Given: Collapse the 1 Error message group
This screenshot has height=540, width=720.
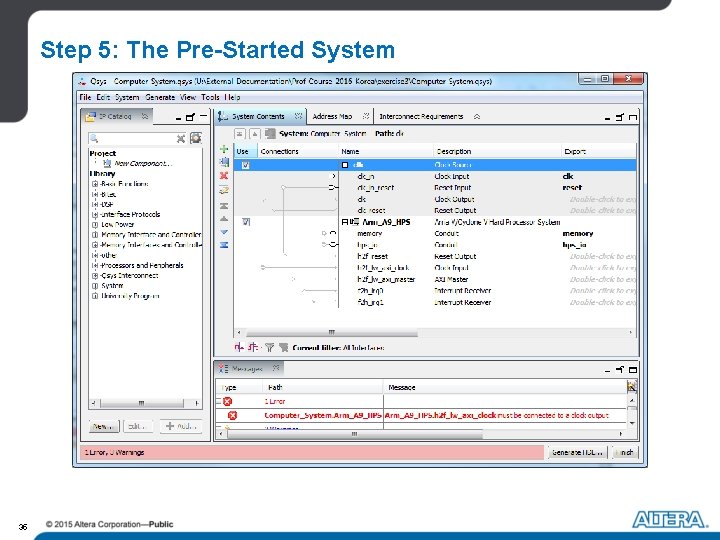Looking at the screenshot, I should coord(219,401).
